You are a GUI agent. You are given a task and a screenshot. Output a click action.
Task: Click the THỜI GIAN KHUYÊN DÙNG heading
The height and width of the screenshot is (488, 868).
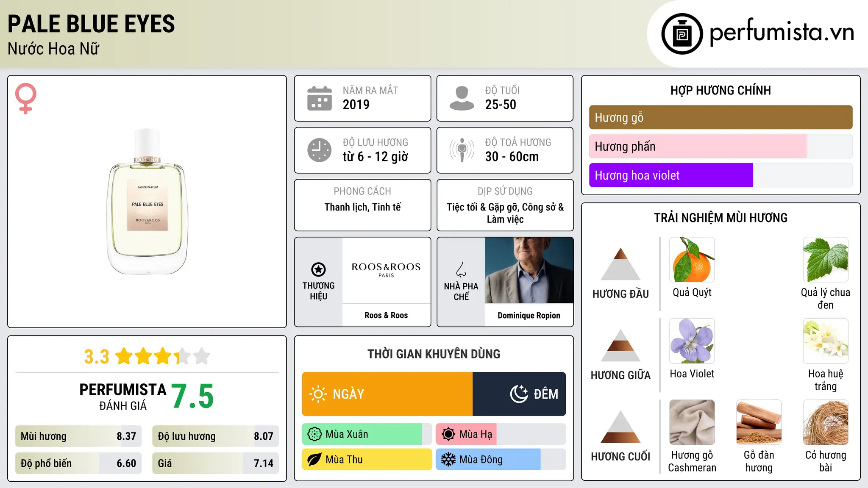click(434, 354)
